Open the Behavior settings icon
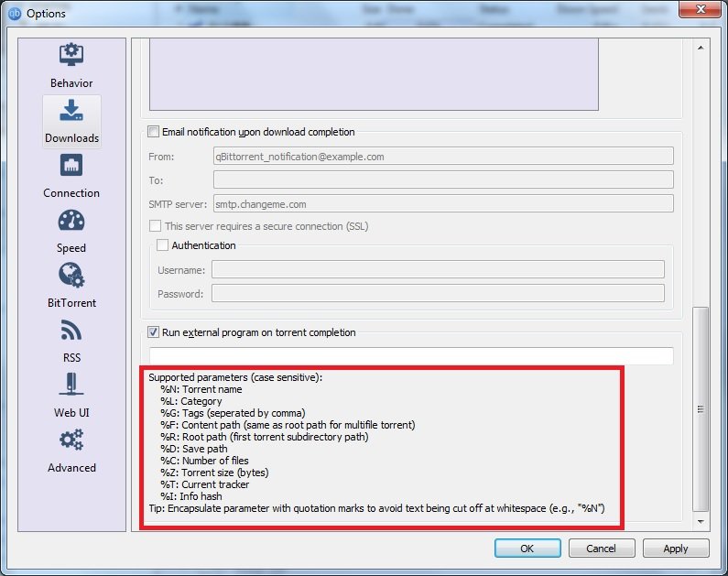The width and height of the screenshot is (728, 576). [x=71, y=56]
